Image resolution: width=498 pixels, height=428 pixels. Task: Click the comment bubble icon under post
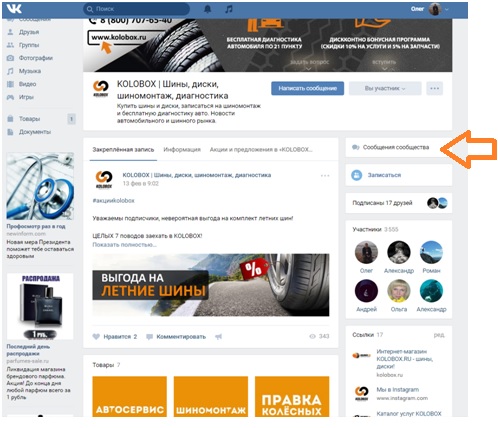click(x=149, y=337)
